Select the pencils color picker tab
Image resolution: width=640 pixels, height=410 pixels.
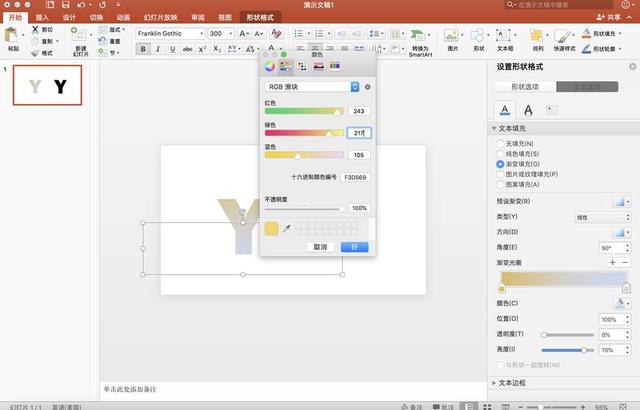click(x=335, y=66)
